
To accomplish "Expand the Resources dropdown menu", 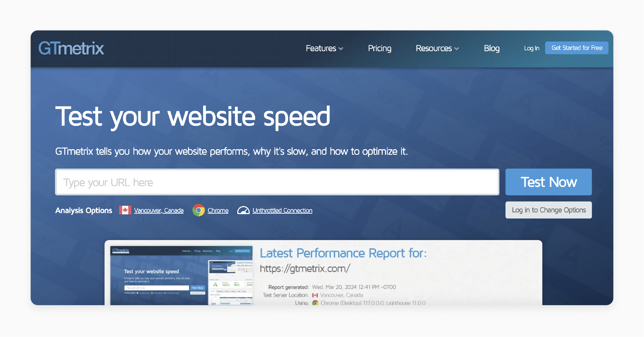I will click(437, 48).
